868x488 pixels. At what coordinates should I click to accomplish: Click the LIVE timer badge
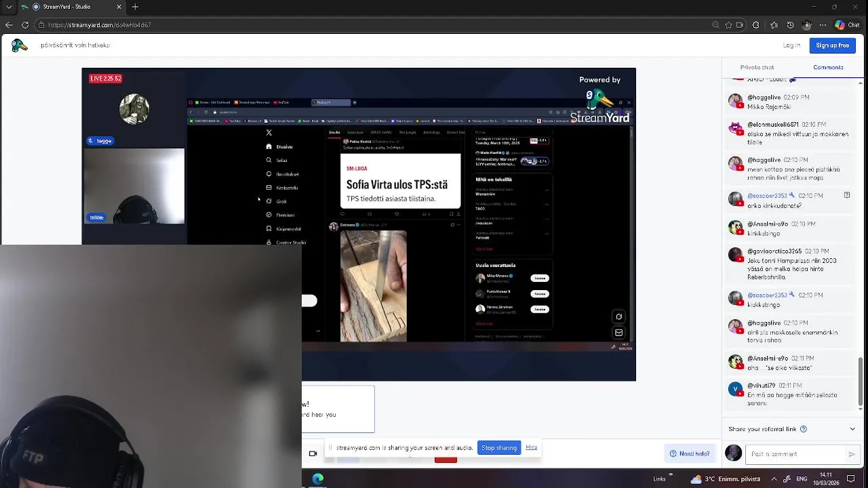[105, 79]
